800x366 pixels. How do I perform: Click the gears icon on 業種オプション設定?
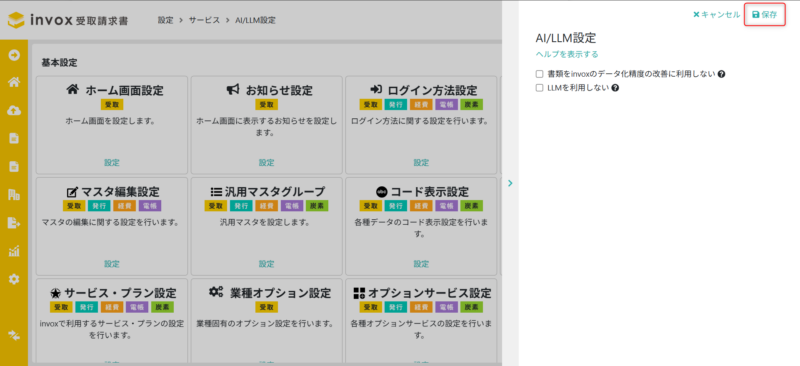pos(216,292)
